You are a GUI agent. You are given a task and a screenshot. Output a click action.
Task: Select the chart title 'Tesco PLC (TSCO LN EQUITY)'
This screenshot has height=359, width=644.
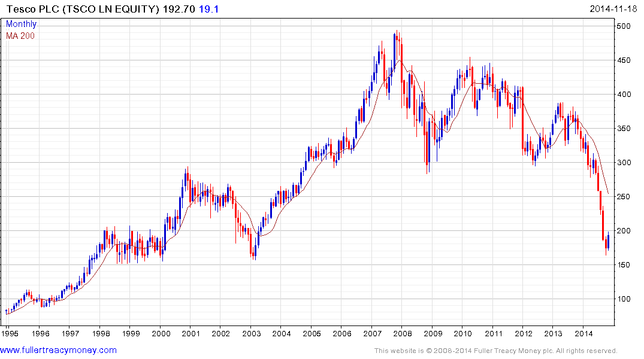pos(83,9)
